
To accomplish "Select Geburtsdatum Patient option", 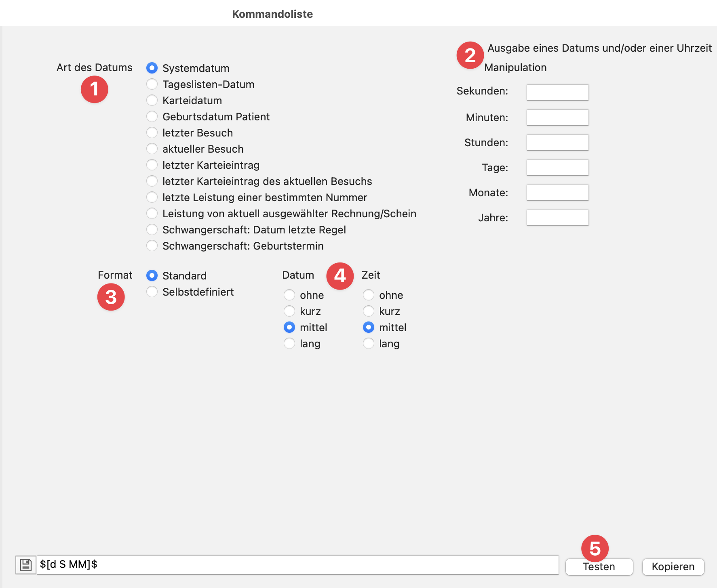I will click(152, 116).
